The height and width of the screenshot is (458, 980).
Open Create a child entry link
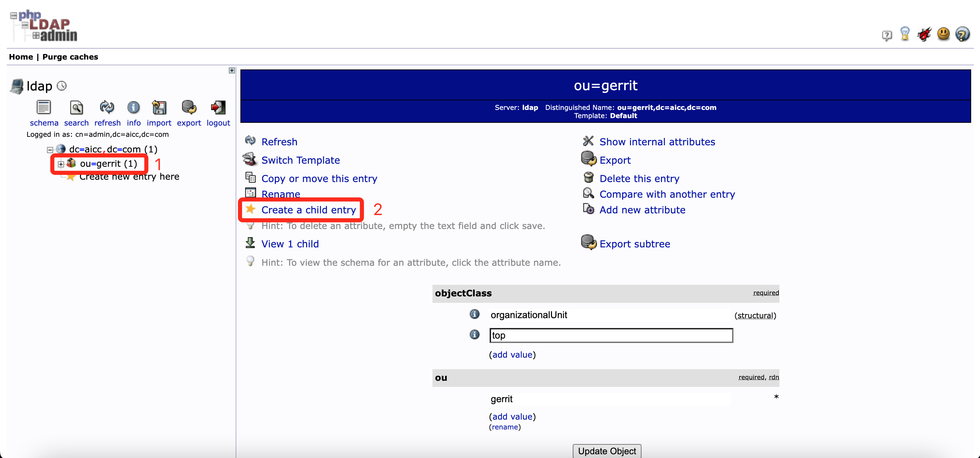click(308, 210)
